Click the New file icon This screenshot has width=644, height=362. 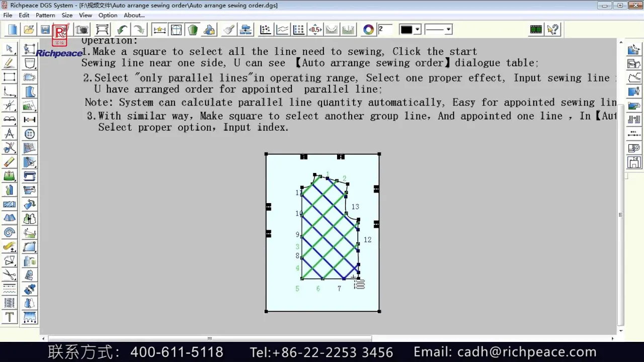[x=12, y=30]
